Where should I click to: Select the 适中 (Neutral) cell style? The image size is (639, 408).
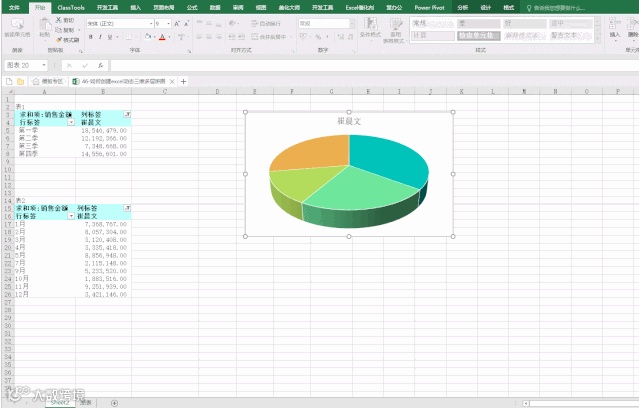click(x=571, y=24)
